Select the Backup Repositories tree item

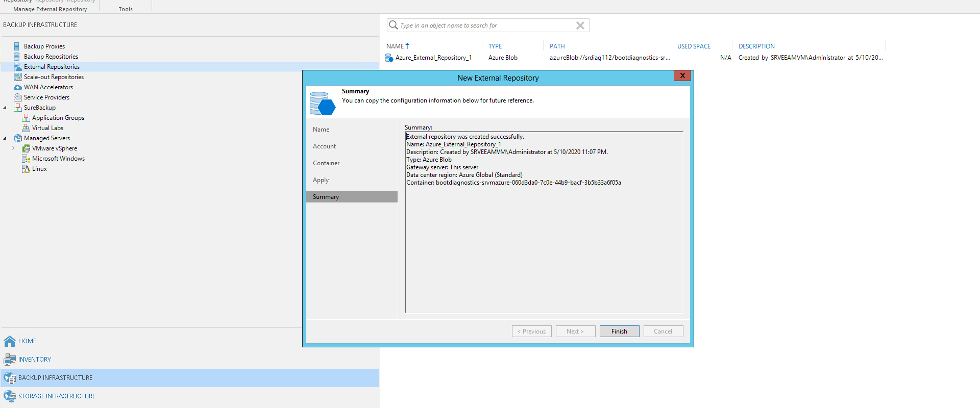(x=51, y=57)
